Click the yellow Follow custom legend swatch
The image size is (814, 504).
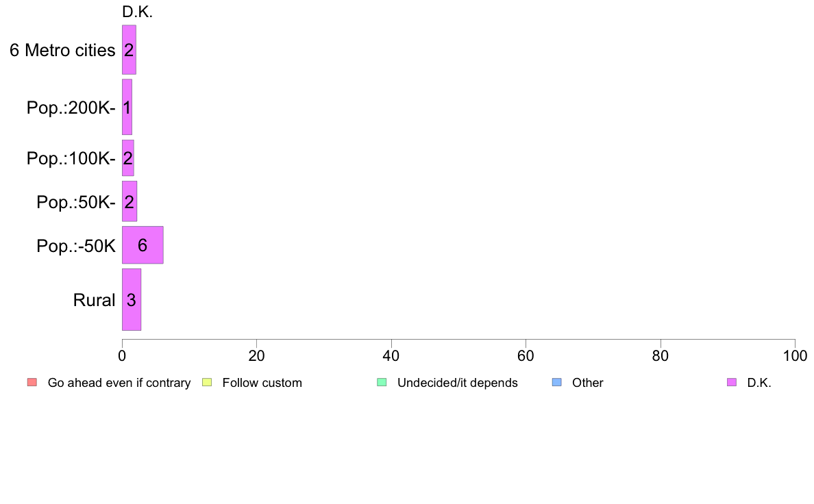(207, 383)
